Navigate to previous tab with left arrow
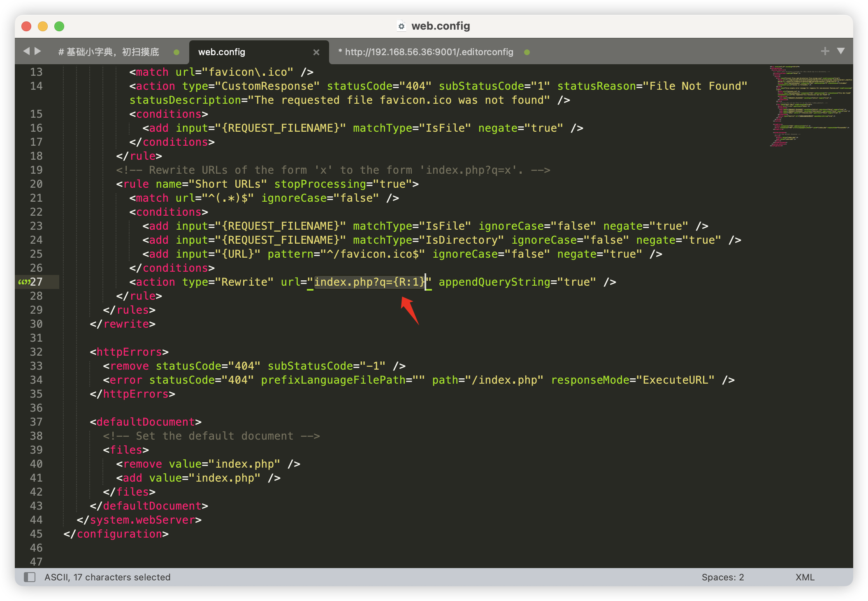This screenshot has height=601, width=868. click(27, 51)
